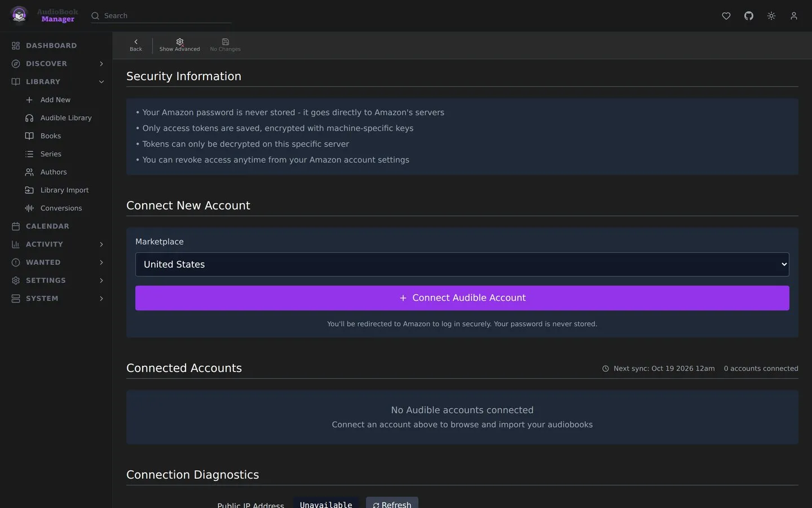Image resolution: width=812 pixels, height=508 pixels.
Task: Expand the System menu chevron
Action: tap(101, 299)
